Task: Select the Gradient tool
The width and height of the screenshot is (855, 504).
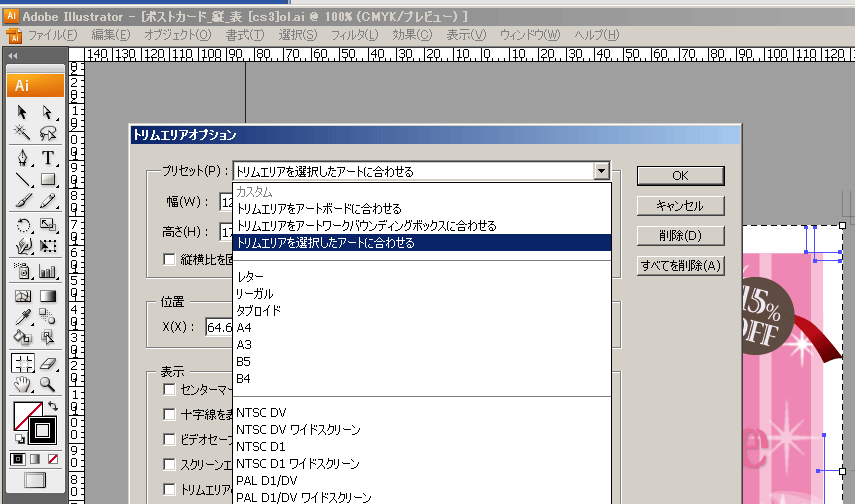Action: (48, 296)
